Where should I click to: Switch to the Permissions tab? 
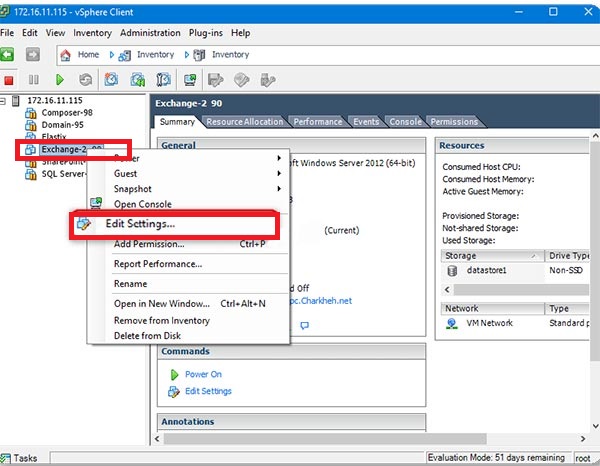(454, 122)
